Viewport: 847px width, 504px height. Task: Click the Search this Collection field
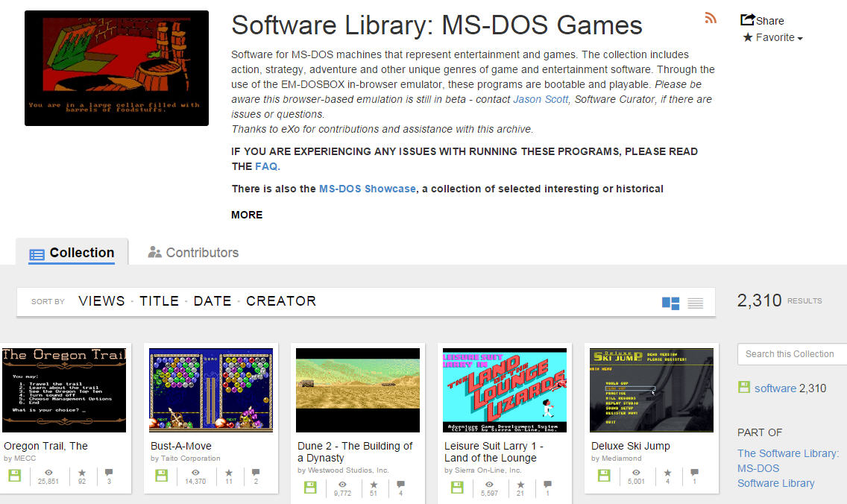[x=792, y=354]
